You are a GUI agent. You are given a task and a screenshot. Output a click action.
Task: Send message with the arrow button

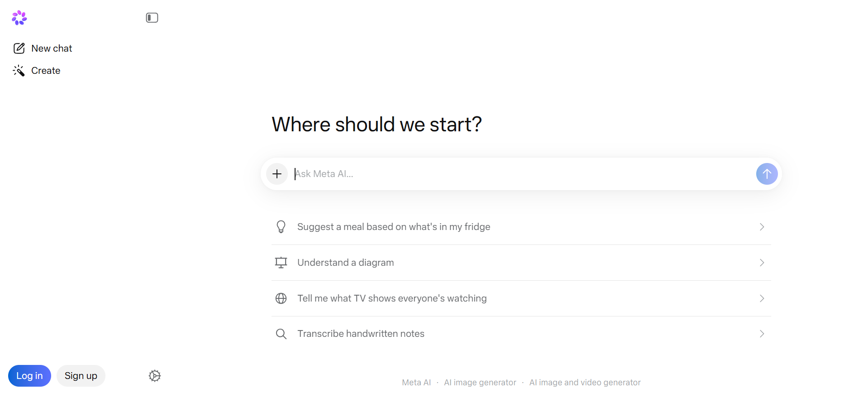(767, 174)
